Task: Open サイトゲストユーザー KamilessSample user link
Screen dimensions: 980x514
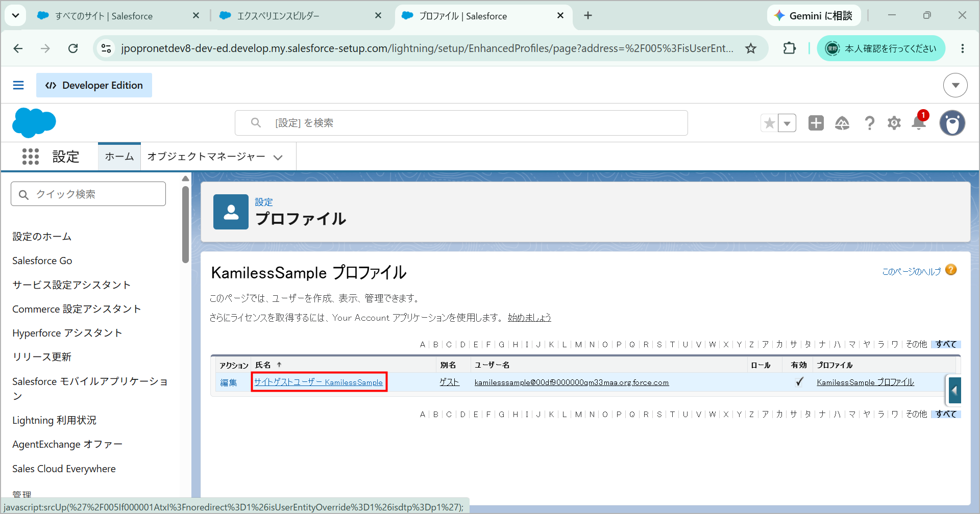Action: [318, 382]
